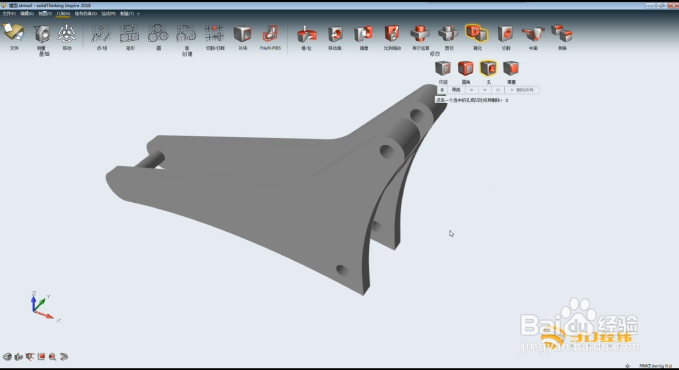
Task: Click the plus button after ribbon tabs
Action: (139, 14)
